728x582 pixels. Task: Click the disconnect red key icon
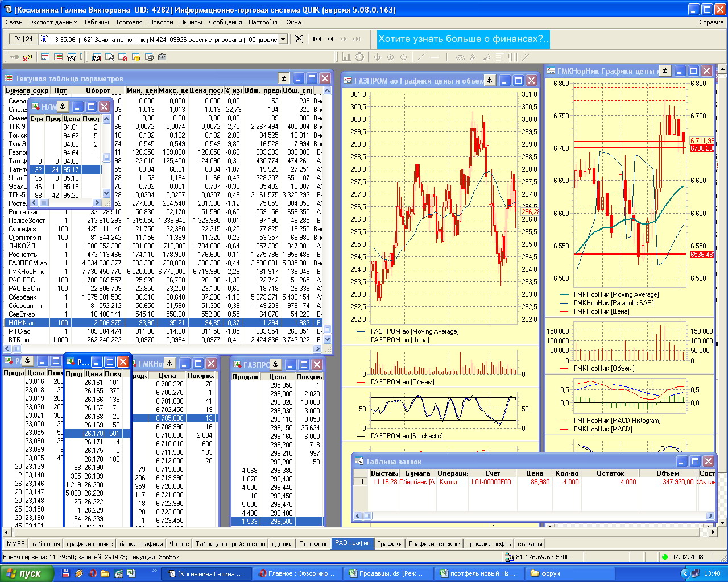(27, 57)
